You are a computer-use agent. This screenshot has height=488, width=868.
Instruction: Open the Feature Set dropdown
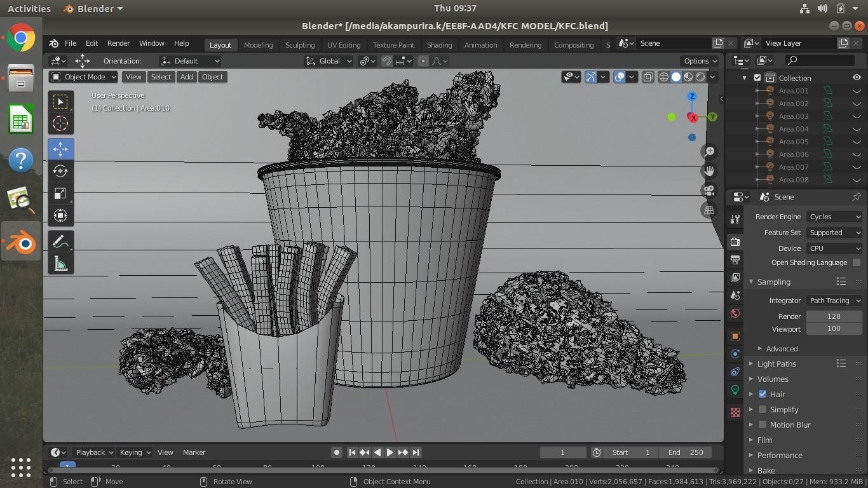point(834,233)
